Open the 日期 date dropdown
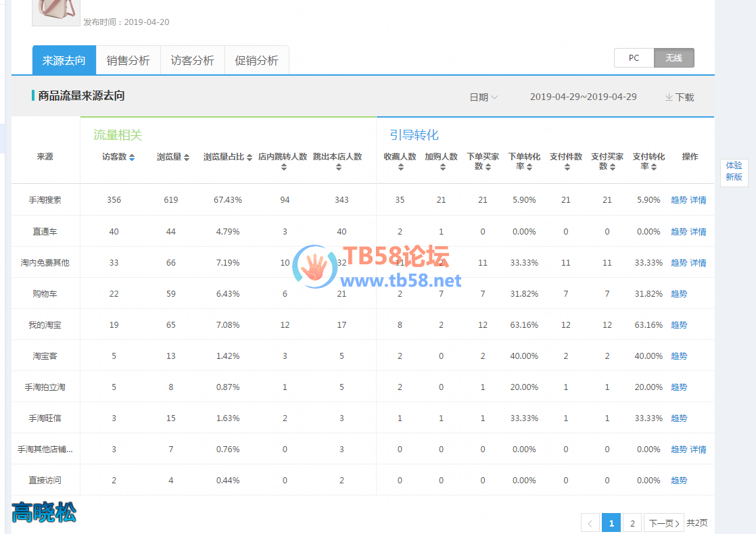Screen dimensions: 756x534 coord(483,97)
